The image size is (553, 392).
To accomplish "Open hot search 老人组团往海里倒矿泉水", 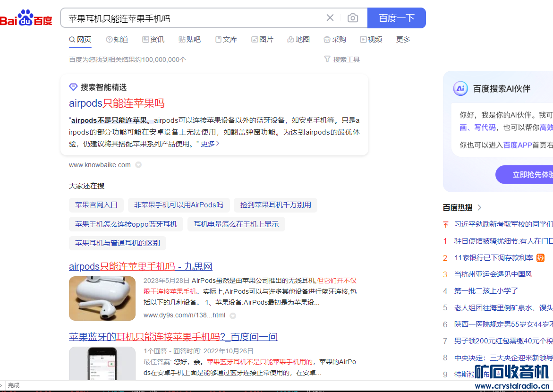I will pyautogui.click(x=503, y=307).
